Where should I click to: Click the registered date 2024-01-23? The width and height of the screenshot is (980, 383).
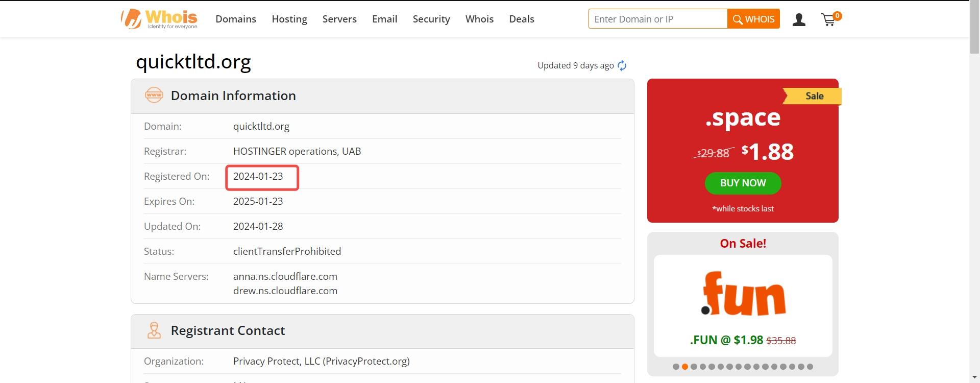258,176
